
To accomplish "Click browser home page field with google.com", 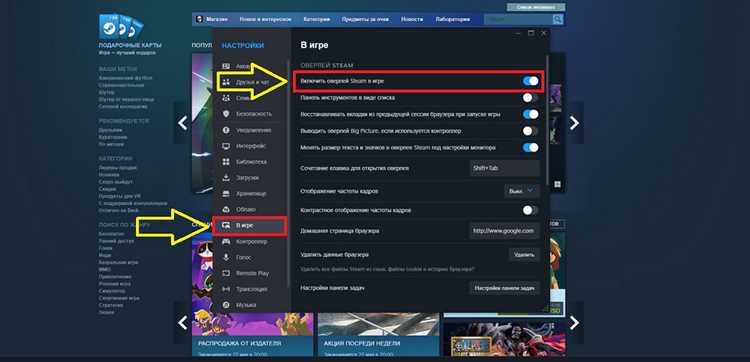I will point(504,230).
